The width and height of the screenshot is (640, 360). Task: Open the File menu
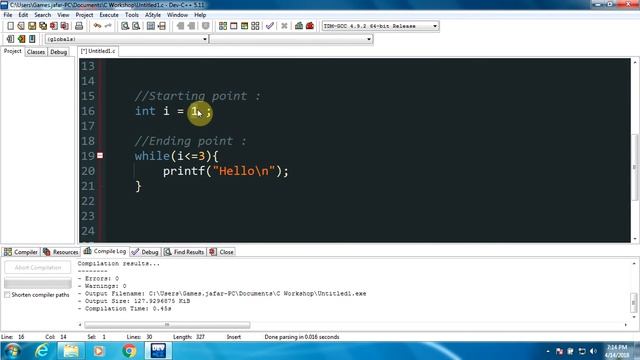coord(8,15)
